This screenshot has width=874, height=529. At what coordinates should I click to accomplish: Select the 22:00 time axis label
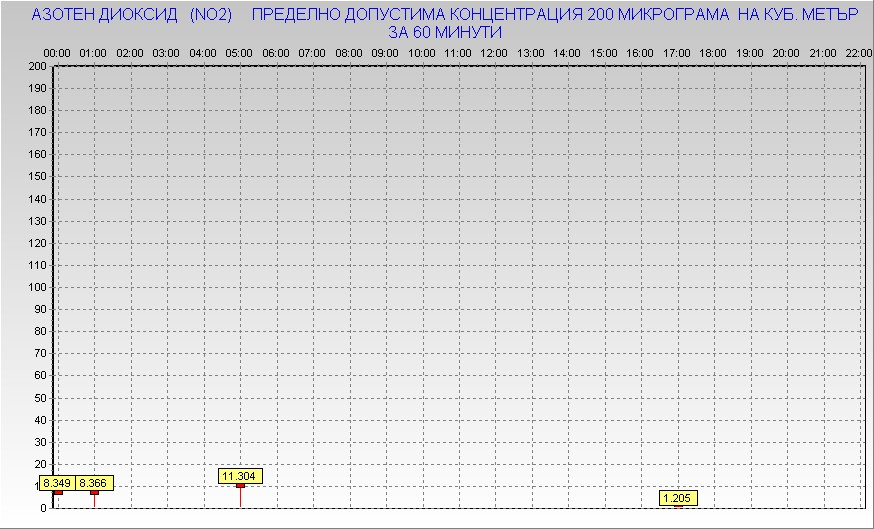point(858,52)
